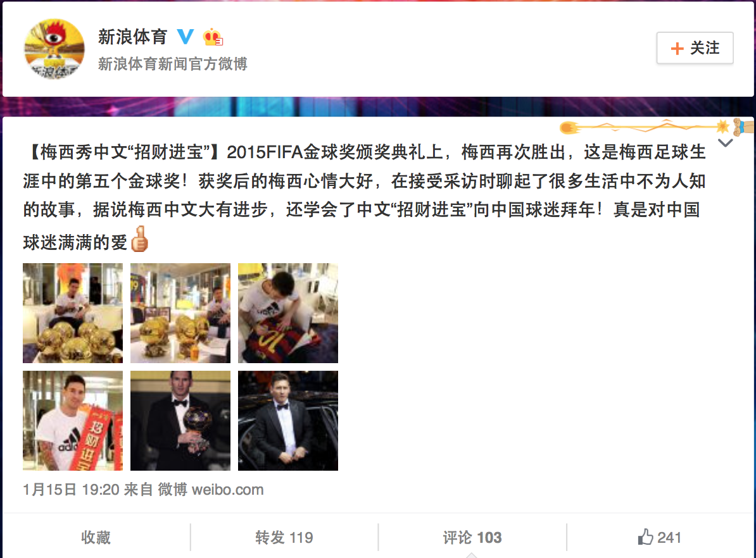Open second photo with golden trophies on table
The height and width of the screenshot is (558, 756).
[x=180, y=313]
